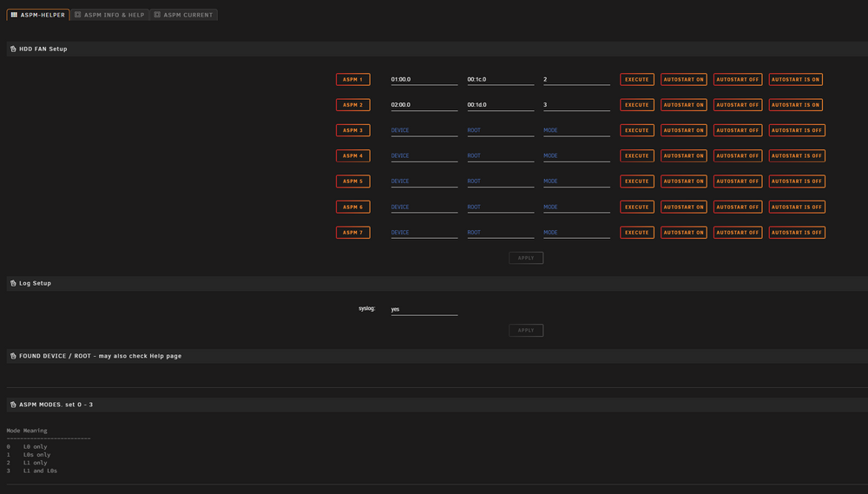Turn AUTOSTART ON for ASPM 2
The height and width of the screenshot is (494, 868).
[x=684, y=105]
